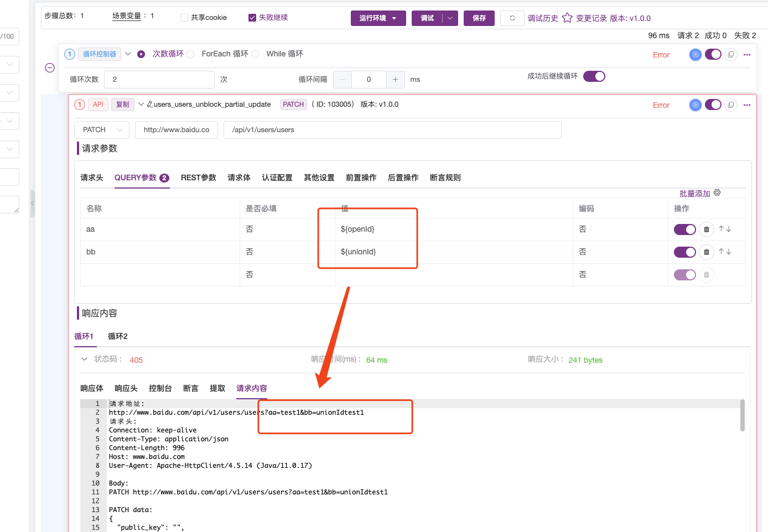Screen dimensions: 768x532
Task: Open the PATCH method dropdown
Action: pos(101,129)
